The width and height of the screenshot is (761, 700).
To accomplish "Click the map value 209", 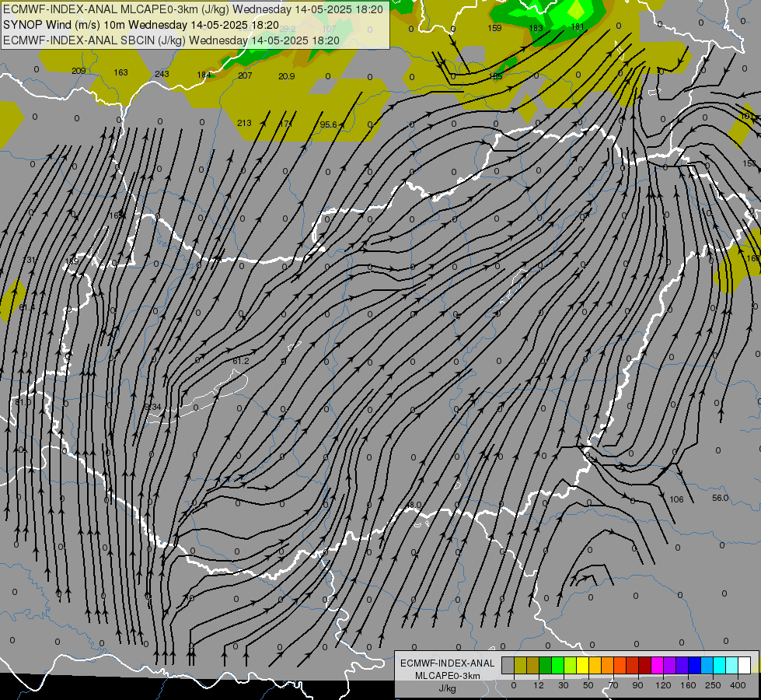I will [79, 71].
